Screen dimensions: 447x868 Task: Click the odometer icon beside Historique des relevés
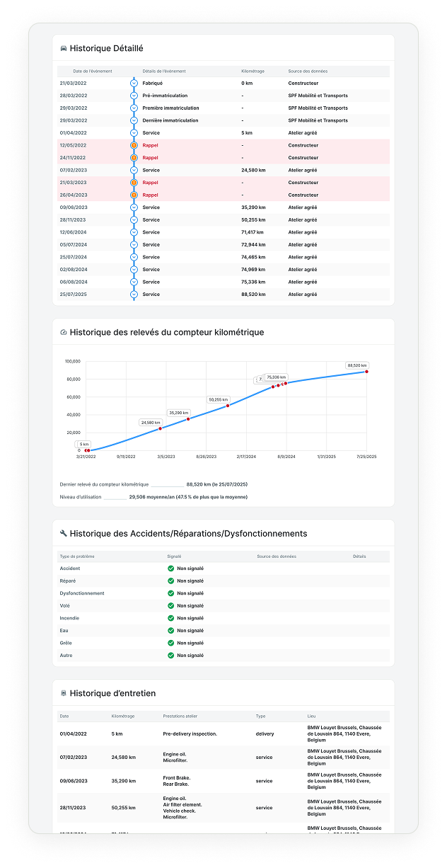point(64,332)
